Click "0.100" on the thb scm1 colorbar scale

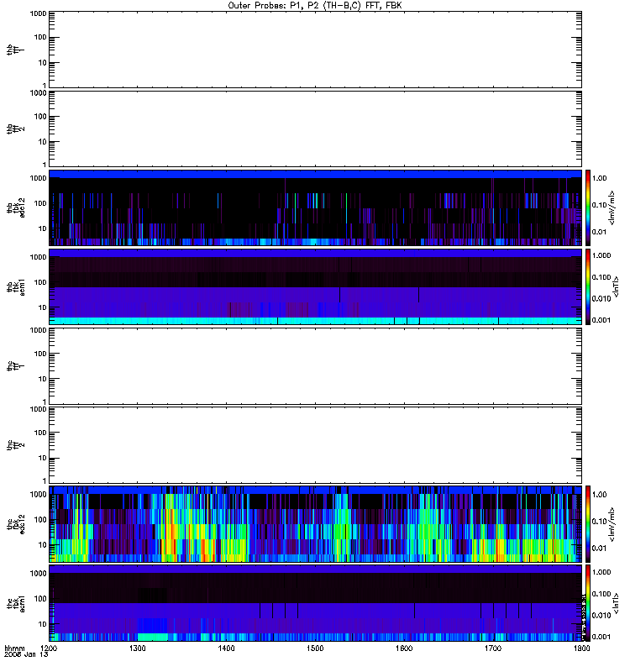click(601, 277)
